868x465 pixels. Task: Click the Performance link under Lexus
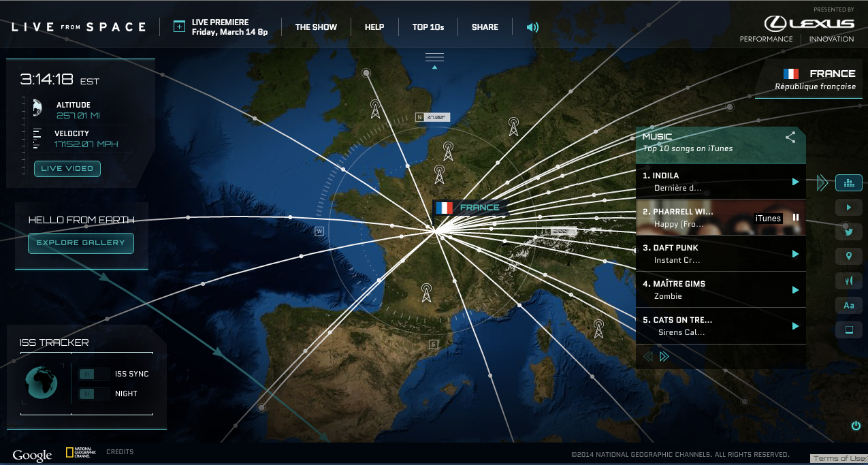pyautogui.click(x=767, y=39)
